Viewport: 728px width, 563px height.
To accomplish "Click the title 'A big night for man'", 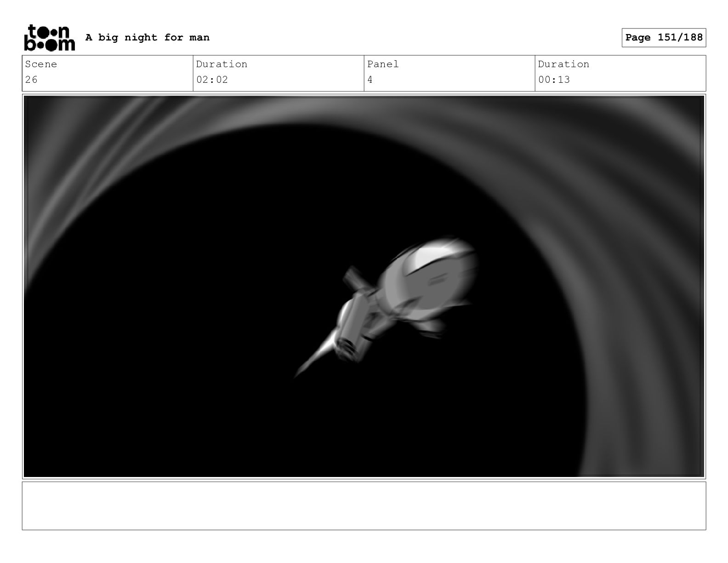I will (x=148, y=38).
